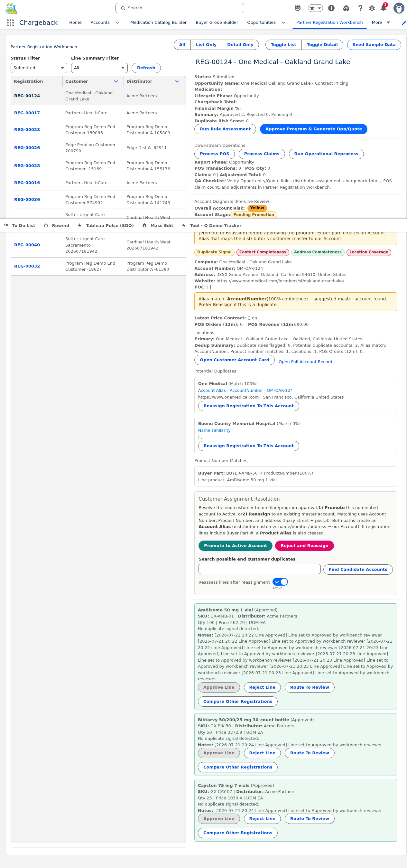Open the Status Filter dropdown
407x868 pixels.
pyautogui.click(x=39, y=68)
